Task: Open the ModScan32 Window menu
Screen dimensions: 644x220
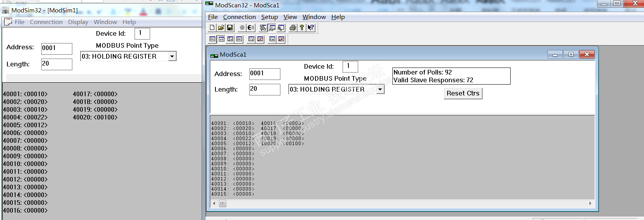Action: point(314,17)
